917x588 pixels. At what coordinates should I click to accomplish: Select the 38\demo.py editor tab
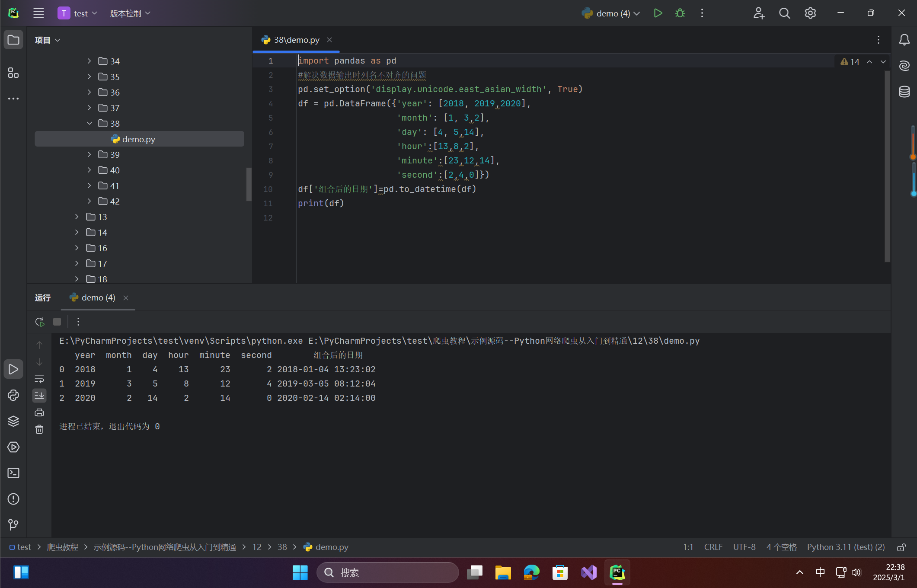pos(296,40)
